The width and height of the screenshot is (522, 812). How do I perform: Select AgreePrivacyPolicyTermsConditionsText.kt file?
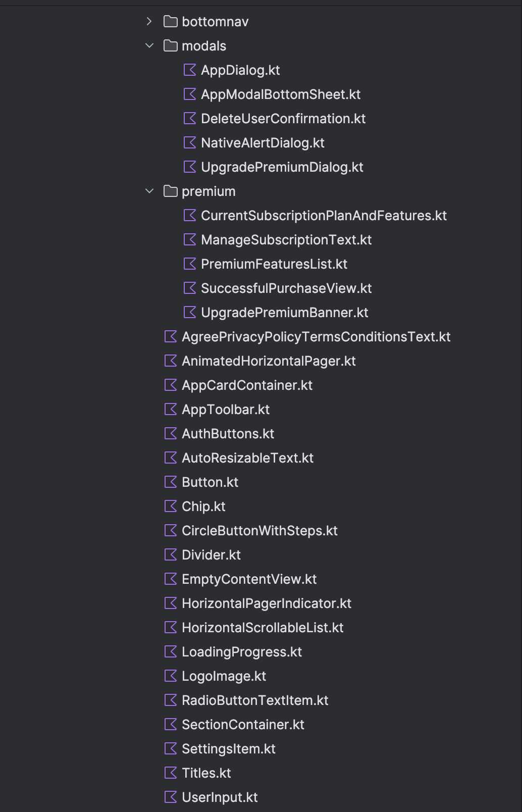click(x=316, y=337)
